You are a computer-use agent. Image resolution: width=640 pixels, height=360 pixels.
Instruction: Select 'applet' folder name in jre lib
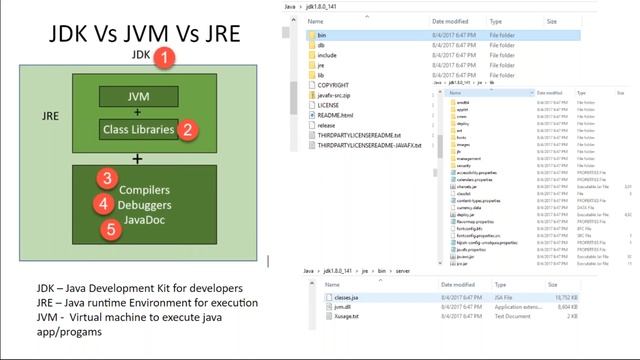462,110
